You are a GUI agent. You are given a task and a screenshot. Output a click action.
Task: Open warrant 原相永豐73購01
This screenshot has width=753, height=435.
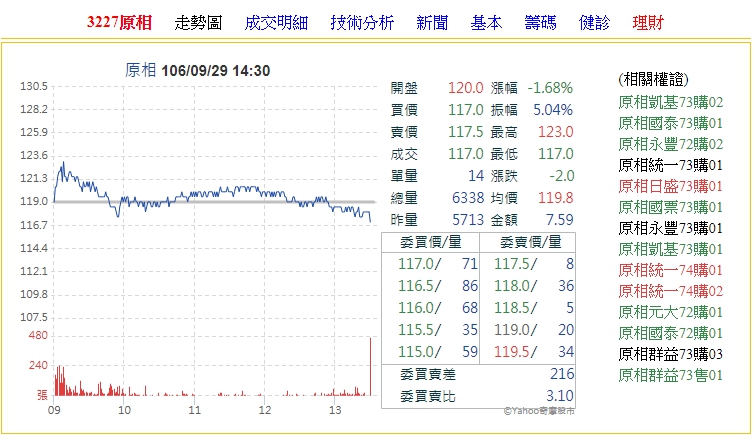(670, 228)
